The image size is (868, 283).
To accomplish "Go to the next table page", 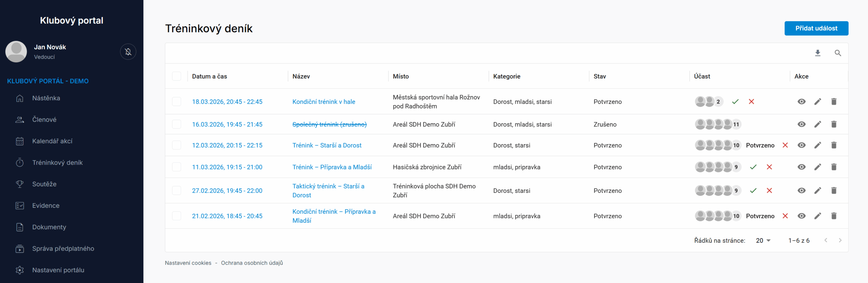I will (840, 240).
